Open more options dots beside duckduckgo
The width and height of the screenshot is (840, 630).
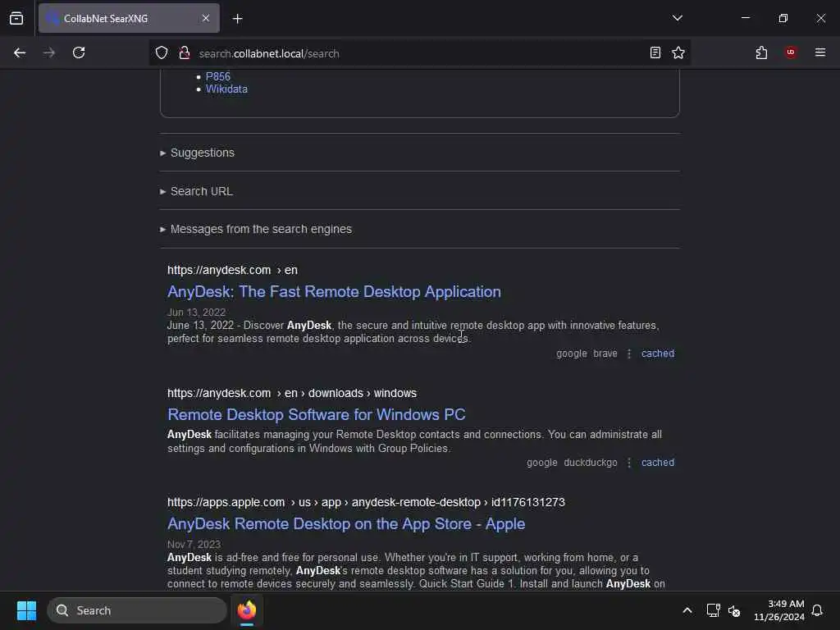pos(629,463)
